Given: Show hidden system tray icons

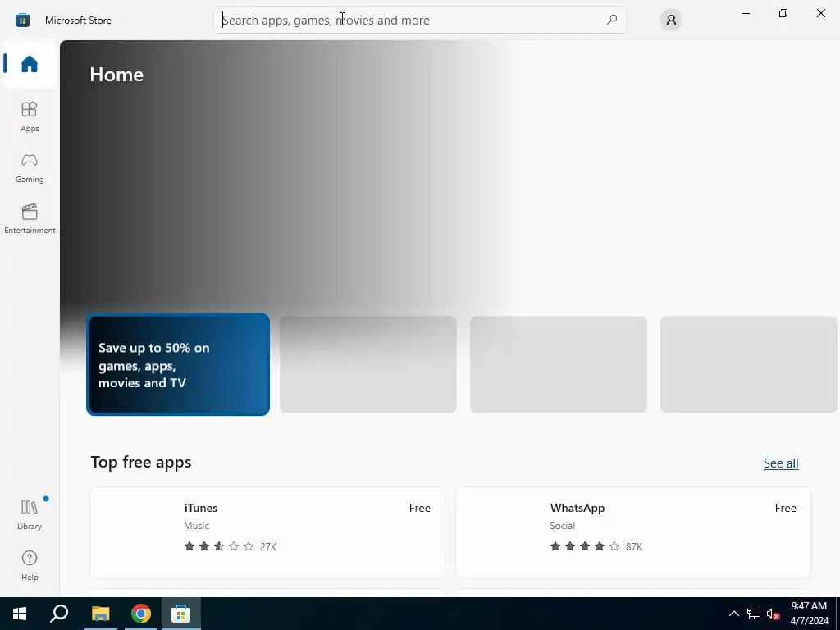Looking at the screenshot, I should tap(734, 614).
